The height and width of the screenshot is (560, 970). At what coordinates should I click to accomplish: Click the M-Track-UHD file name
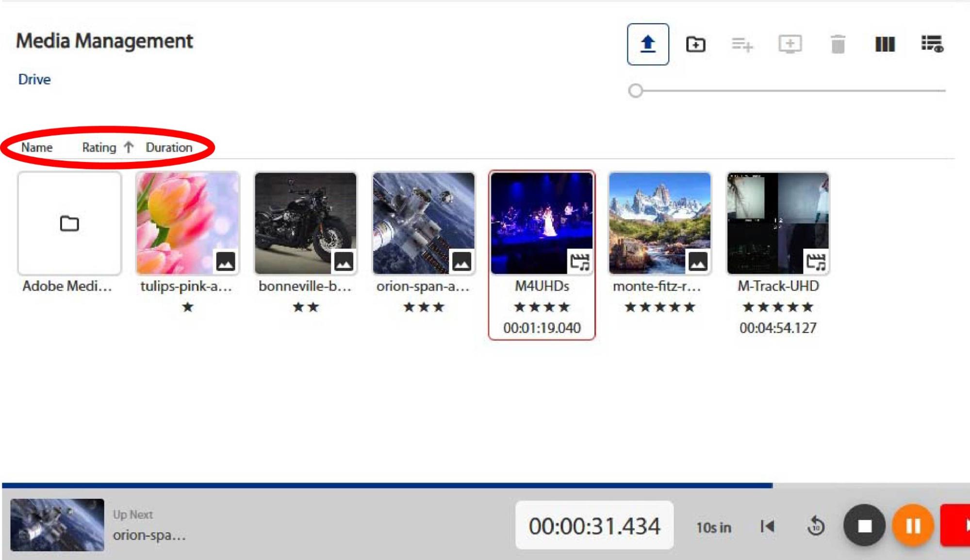click(778, 286)
